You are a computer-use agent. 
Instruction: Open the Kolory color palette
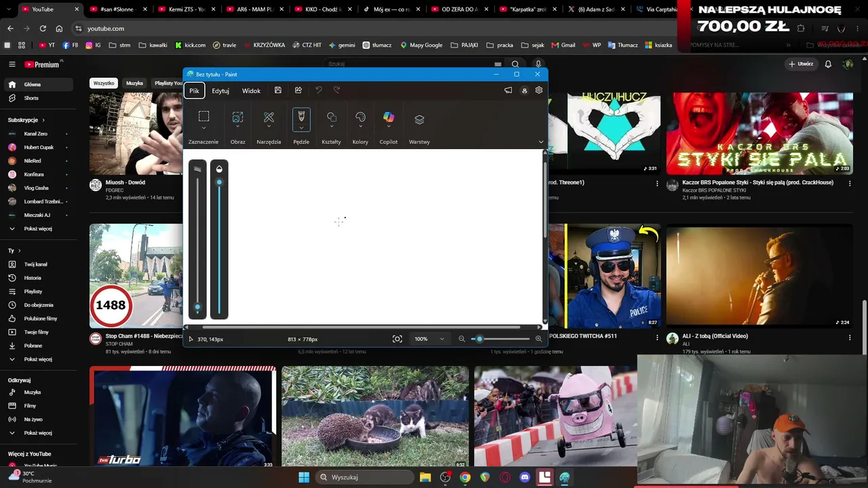pos(360,117)
